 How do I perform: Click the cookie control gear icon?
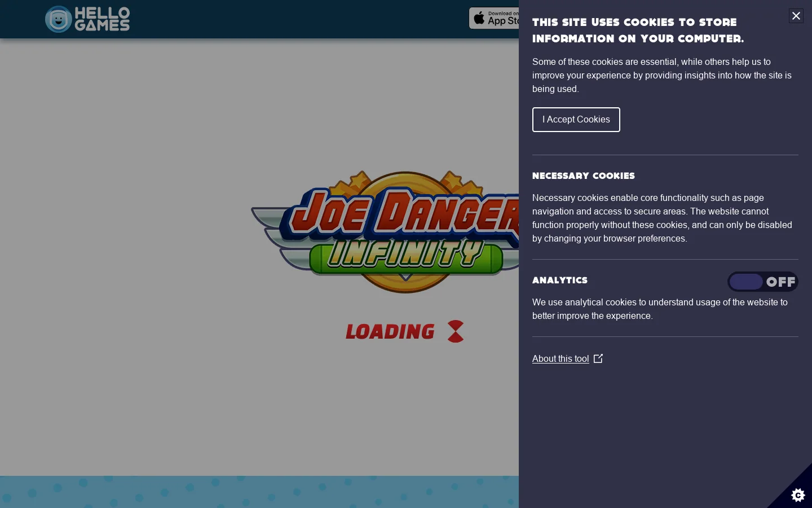pyautogui.click(x=797, y=495)
